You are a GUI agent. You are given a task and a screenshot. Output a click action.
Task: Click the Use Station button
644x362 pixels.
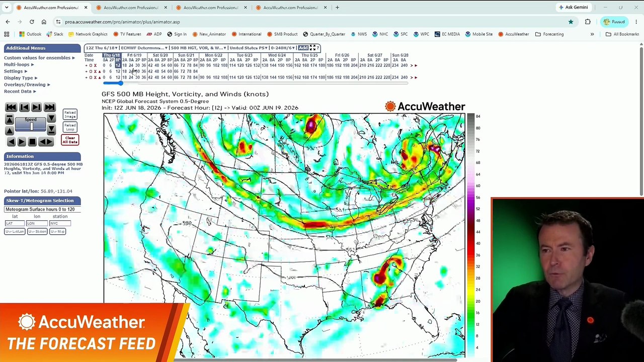click(37, 231)
